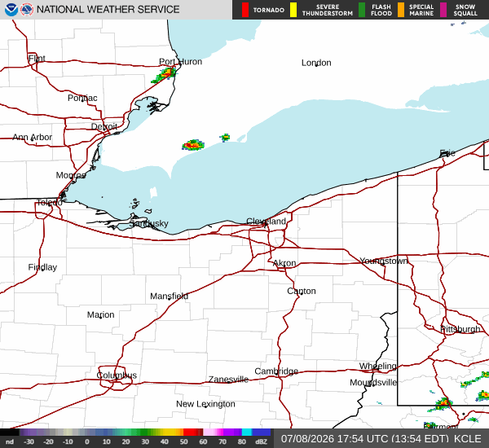Click the Zanesville city label
This screenshot has height=448, width=489.
228,380
